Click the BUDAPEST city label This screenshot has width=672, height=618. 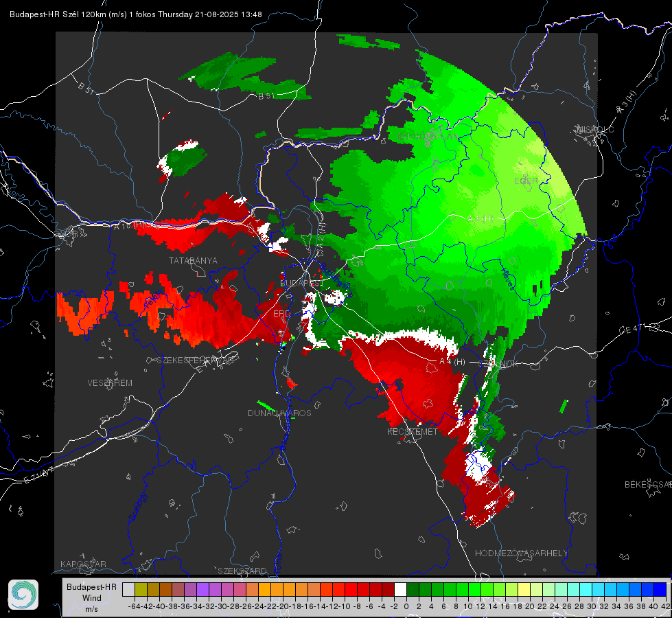(301, 283)
